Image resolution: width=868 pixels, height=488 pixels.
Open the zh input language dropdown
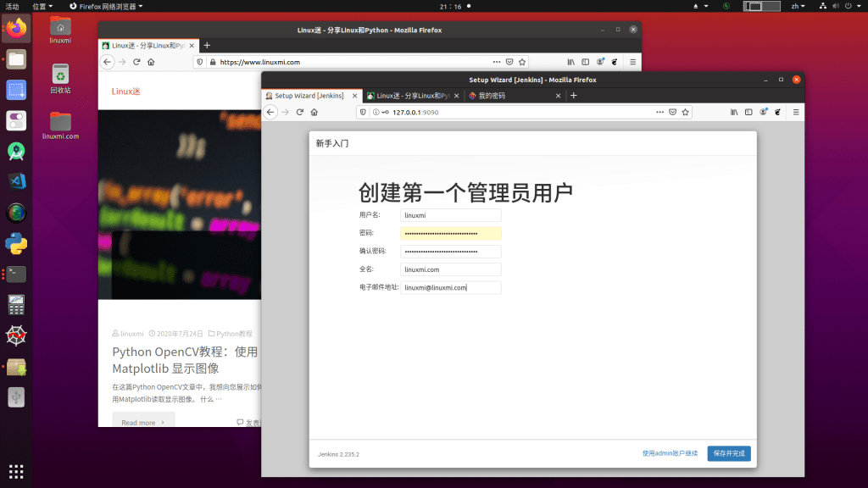coord(798,6)
